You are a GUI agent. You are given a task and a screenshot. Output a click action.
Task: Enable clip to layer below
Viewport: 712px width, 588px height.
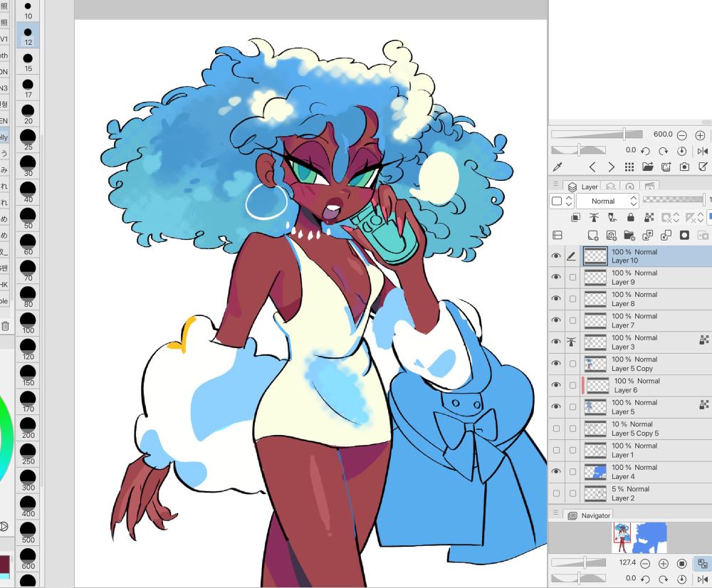[x=575, y=218]
